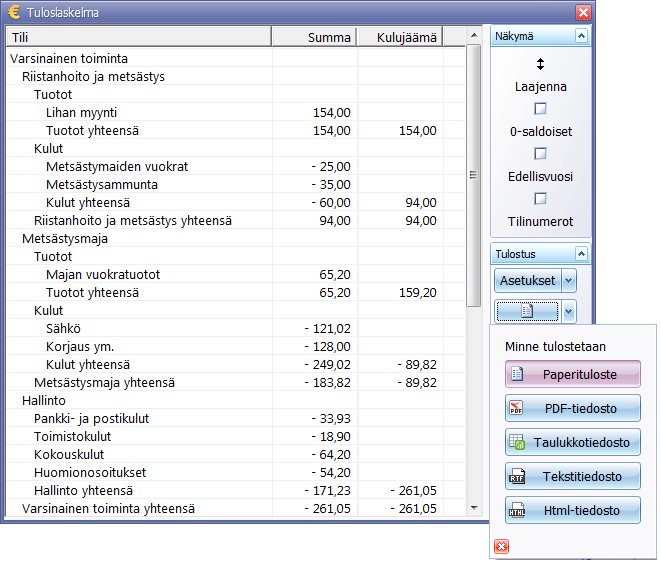
Task: Click the Laajenna expand arrows icon
Action: tap(540, 64)
